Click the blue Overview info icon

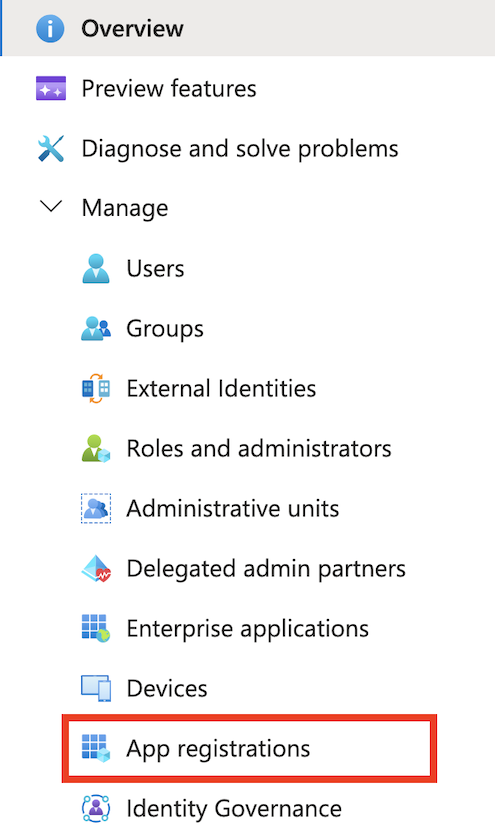click(50, 28)
